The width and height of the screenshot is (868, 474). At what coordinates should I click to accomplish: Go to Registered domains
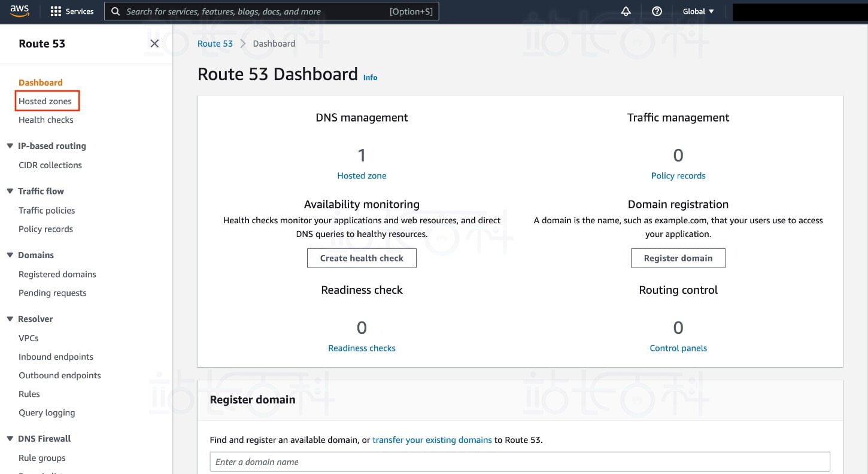(57, 275)
